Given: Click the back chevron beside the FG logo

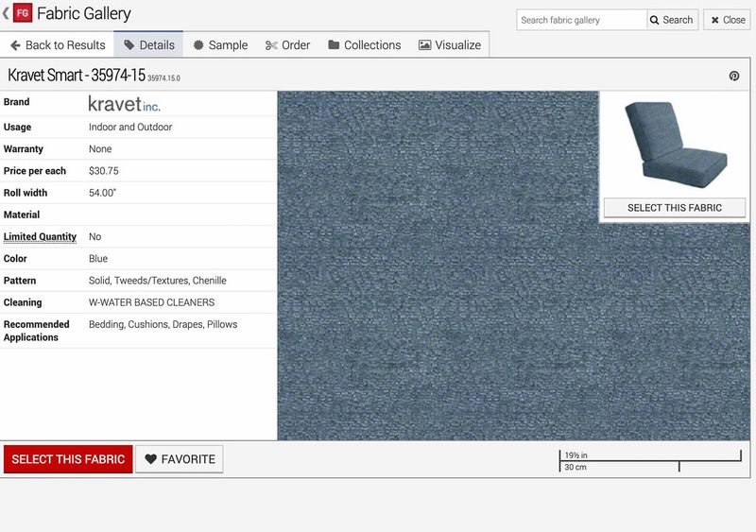Looking at the screenshot, I should pos(6,13).
